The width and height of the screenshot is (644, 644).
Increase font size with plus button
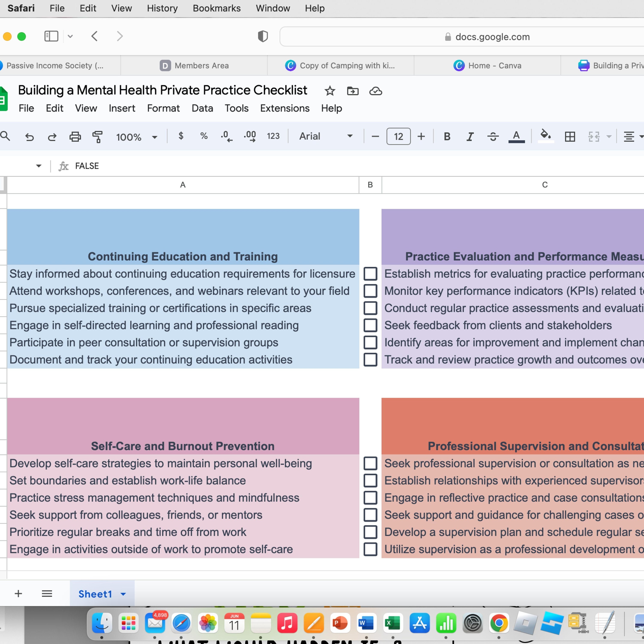(x=421, y=136)
